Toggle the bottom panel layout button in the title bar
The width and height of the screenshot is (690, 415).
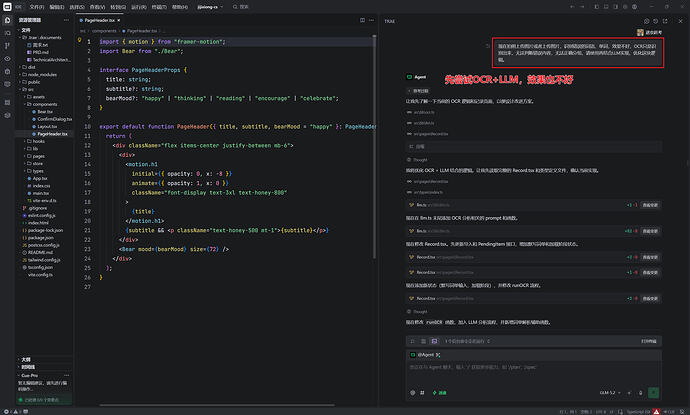606,7
